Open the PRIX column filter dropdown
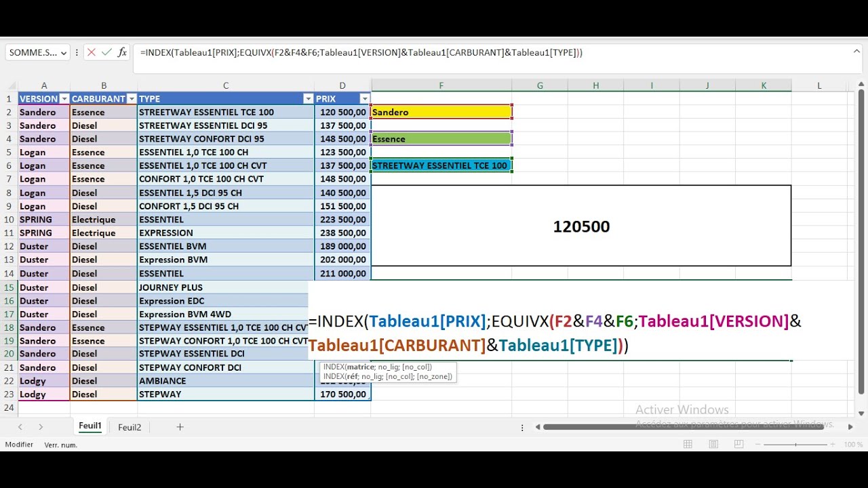Image resolution: width=868 pixels, height=488 pixels. point(365,99)
